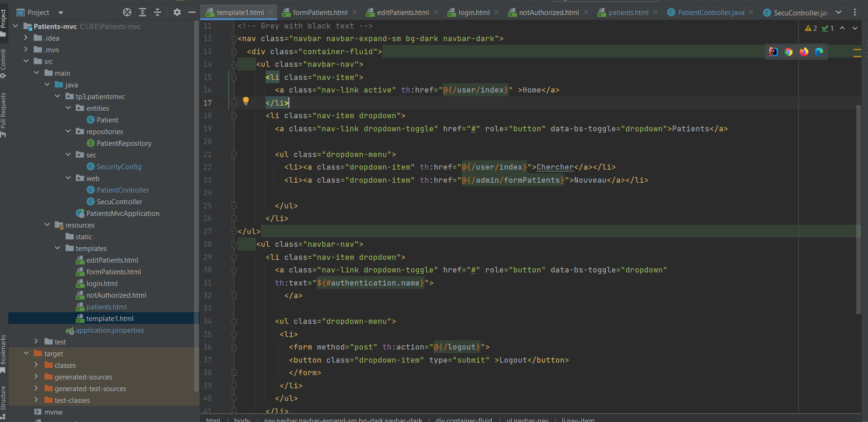Image resolution: width=868 pixels, height=422 pixels.
Task: Open the Bookmarks tool window
Action: [3, 354]
